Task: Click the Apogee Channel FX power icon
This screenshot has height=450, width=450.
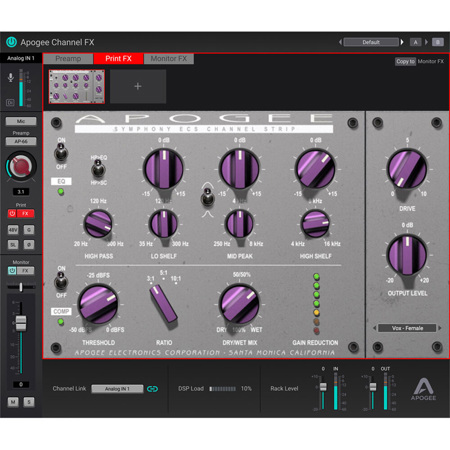Action: (11, 42)
